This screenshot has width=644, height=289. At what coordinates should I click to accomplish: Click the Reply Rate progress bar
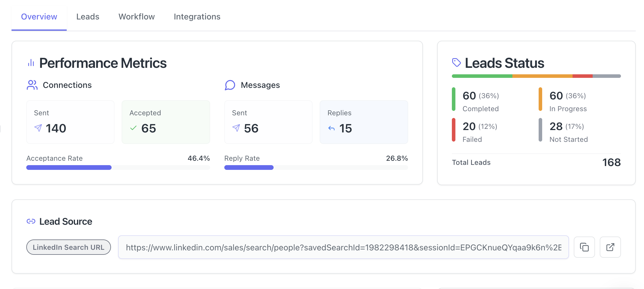click(316, 168)
